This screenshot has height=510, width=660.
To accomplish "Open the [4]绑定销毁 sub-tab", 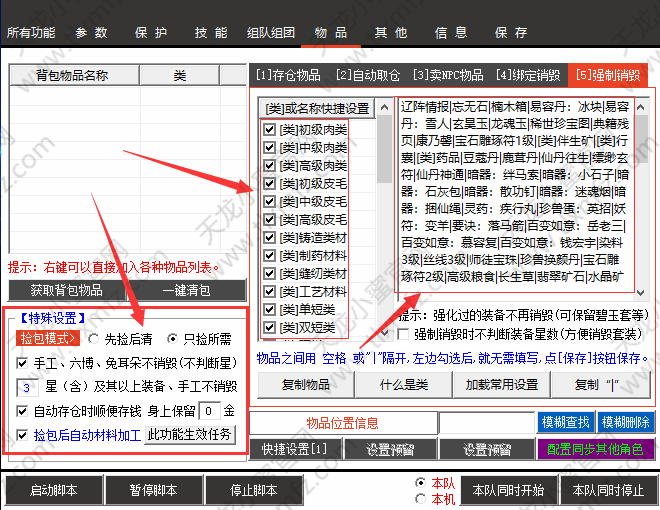I will (x=528, y=75).
